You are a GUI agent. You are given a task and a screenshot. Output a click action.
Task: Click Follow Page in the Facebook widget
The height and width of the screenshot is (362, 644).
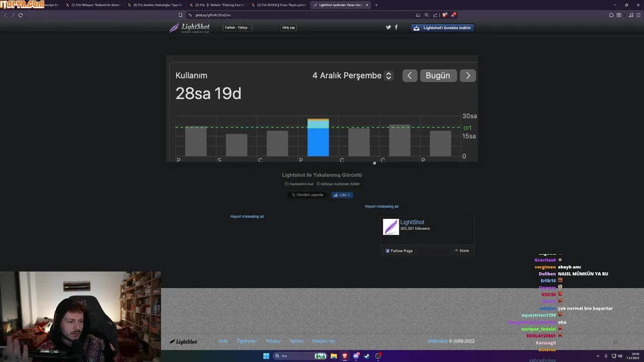pos(399,250)
